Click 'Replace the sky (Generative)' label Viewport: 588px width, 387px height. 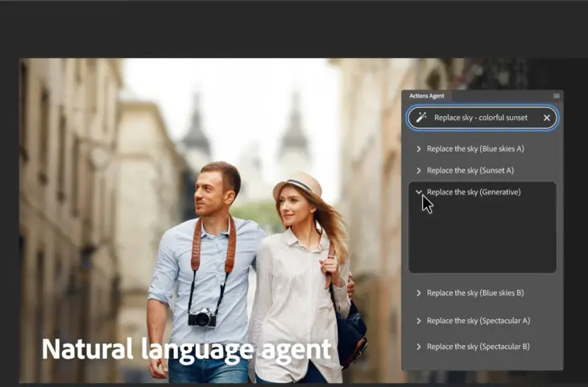click(x=474, y=192)
